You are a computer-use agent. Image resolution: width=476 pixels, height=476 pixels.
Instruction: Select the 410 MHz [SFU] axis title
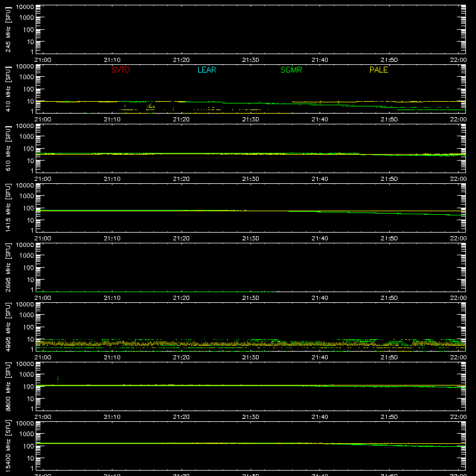point(8,89)
